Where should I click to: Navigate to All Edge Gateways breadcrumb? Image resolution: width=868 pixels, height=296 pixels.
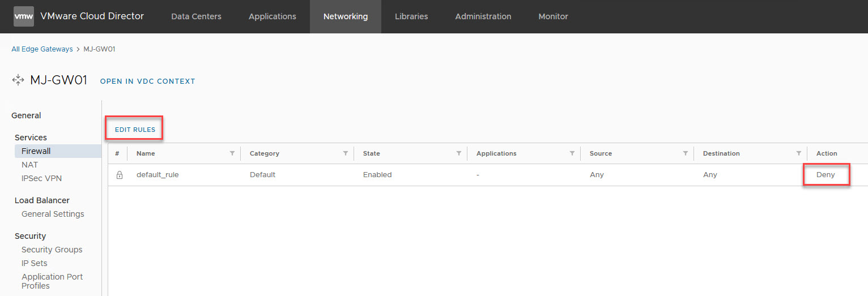[42, 49]
